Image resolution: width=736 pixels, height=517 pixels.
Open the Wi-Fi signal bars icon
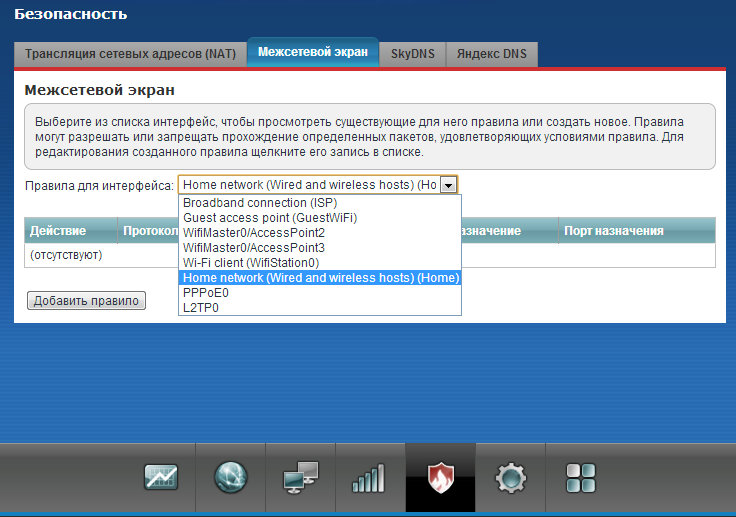[368, 479]
